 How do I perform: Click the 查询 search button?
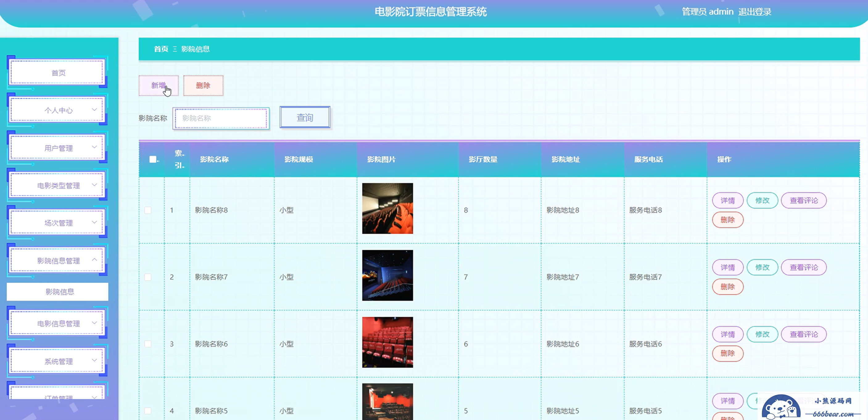(x=305, y=117)
